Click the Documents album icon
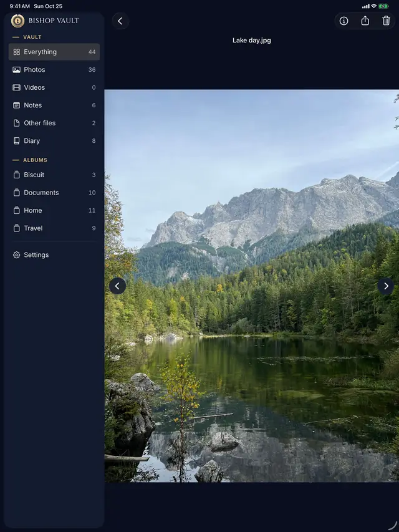This screenshot has width=399, height=532. [x=16, y=192]
